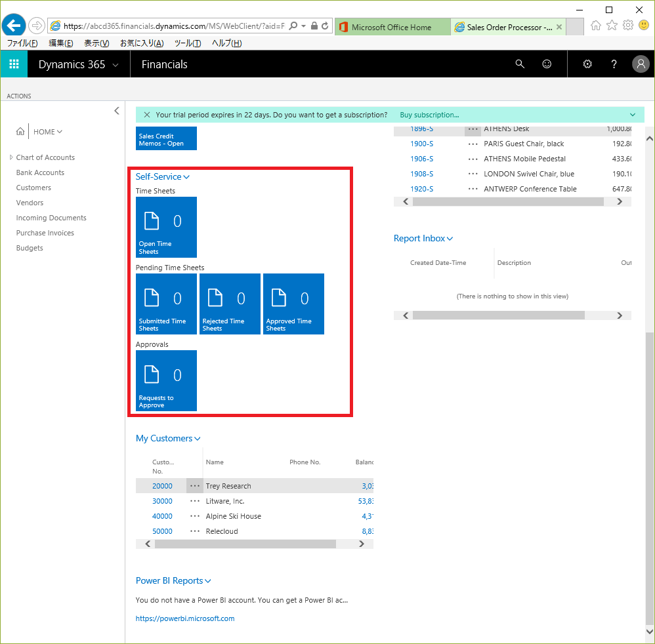The image size is (655, 644).
Task: Open the browser home icon
Action: point(596,26)
